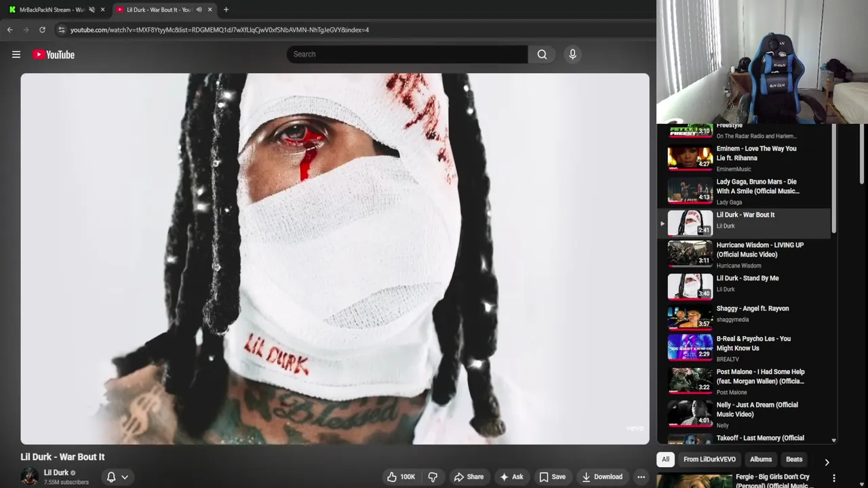
Task: Like the video with thumbs up 100K
Action: (401, 476)
